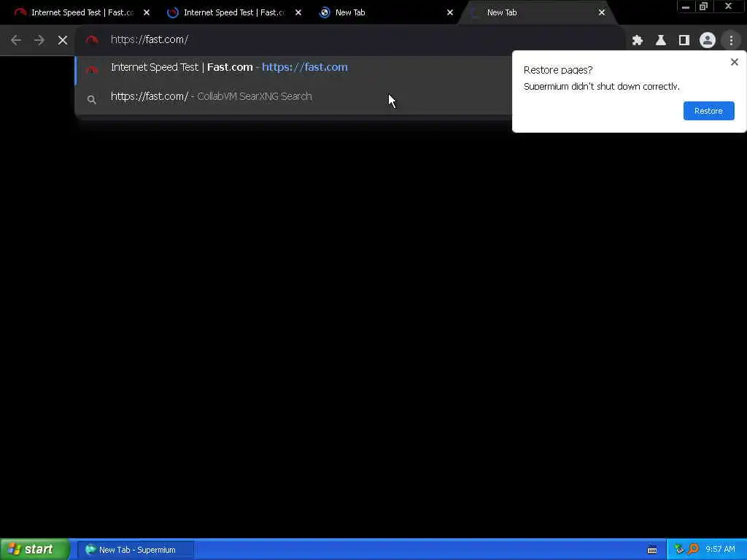
Task: Click the network tray icon
Action: (679, 550)
